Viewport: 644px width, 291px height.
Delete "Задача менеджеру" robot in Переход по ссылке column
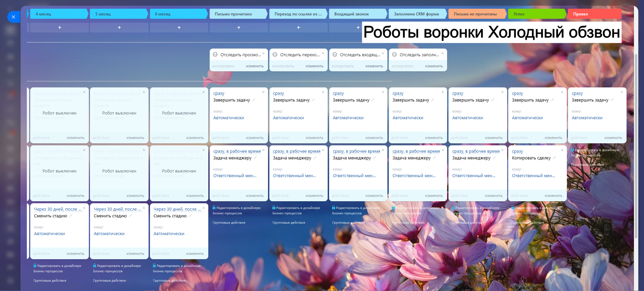[323, 150]
